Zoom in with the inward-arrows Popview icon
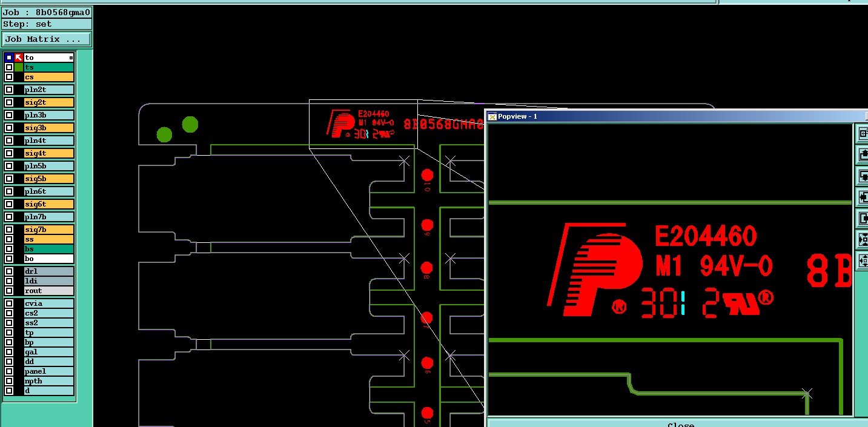 (863, 240)
